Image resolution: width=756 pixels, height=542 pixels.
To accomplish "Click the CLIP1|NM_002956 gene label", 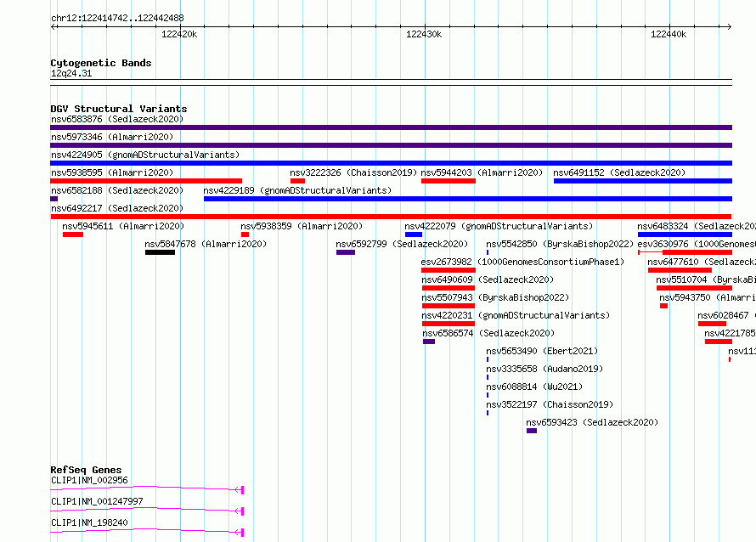I will coord(90,480).
